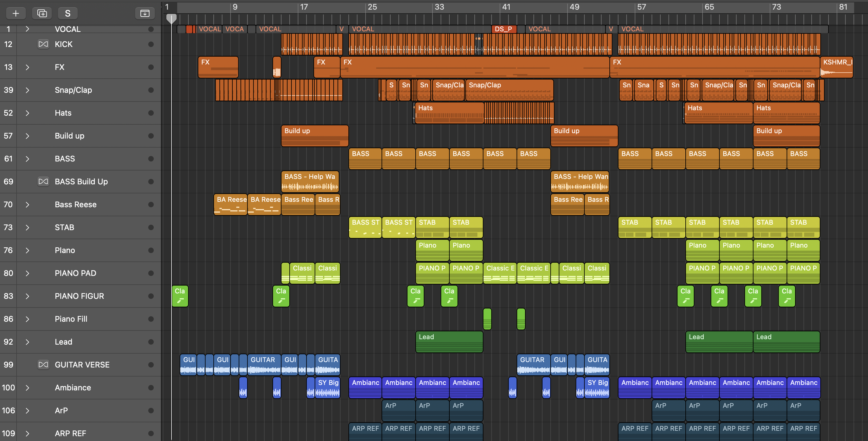
Task: Toggle the Ambiance track status dot
Action: coord(151,388)
